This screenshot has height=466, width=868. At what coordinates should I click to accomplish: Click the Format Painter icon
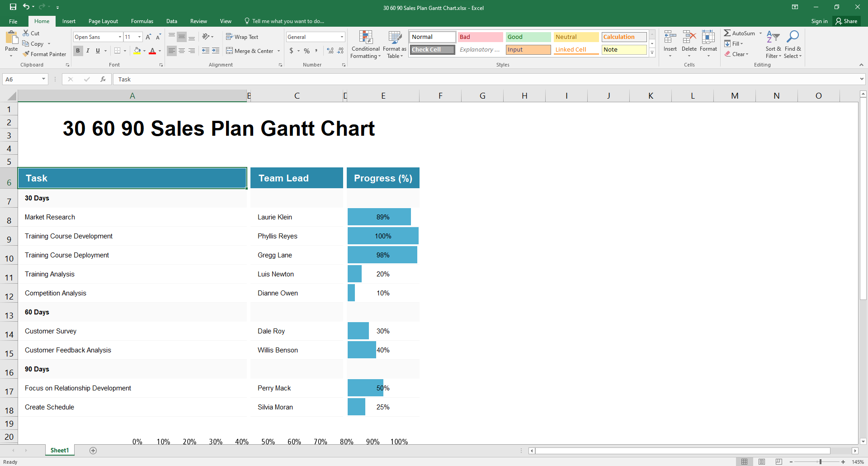click(27, 54)
